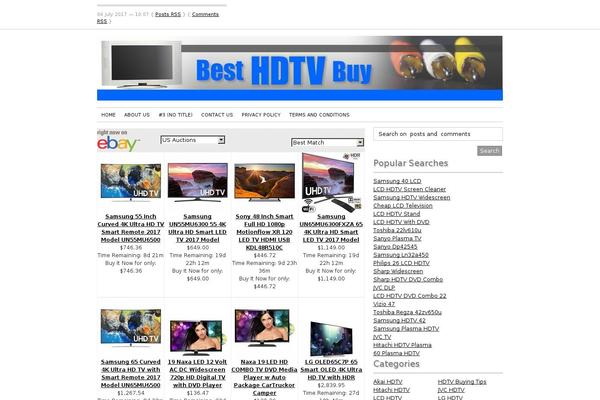The image size is (600, 400).
Task: Select Hitachi HDTV Plasma search
Action: tap(403, 345)
